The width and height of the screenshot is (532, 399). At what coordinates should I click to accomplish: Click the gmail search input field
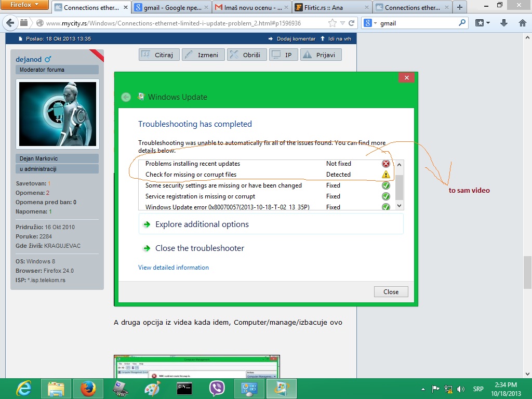pyautogui.click(x=417, y=23)
